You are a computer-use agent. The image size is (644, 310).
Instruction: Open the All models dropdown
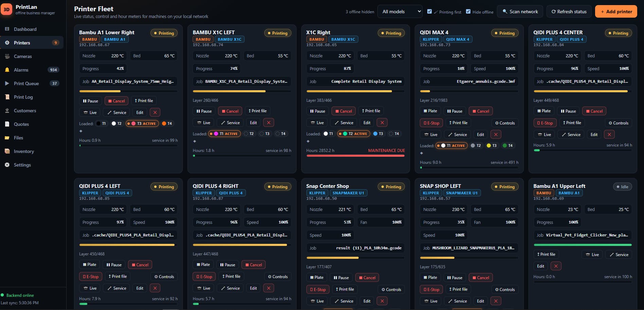pyautogui.click(x=400, y=12)
